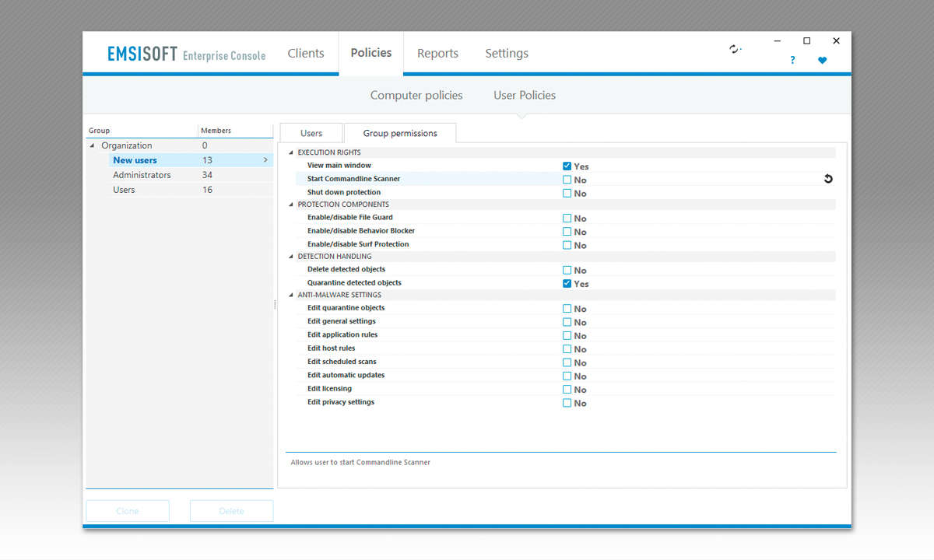Image resolution: width=934 pixels, height=560 pixels.
Task: Click Members count 34 for Administrators
Action: [207, 175]
